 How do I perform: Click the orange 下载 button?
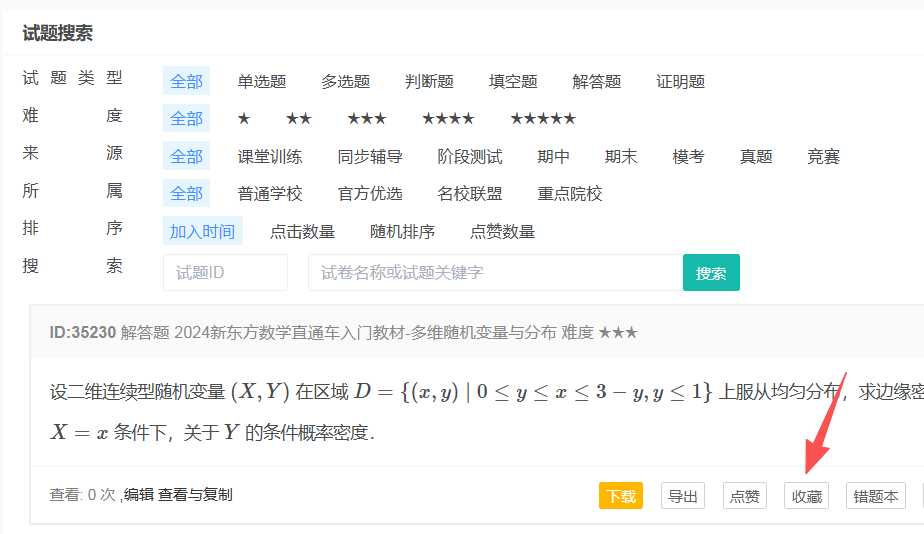620,496
